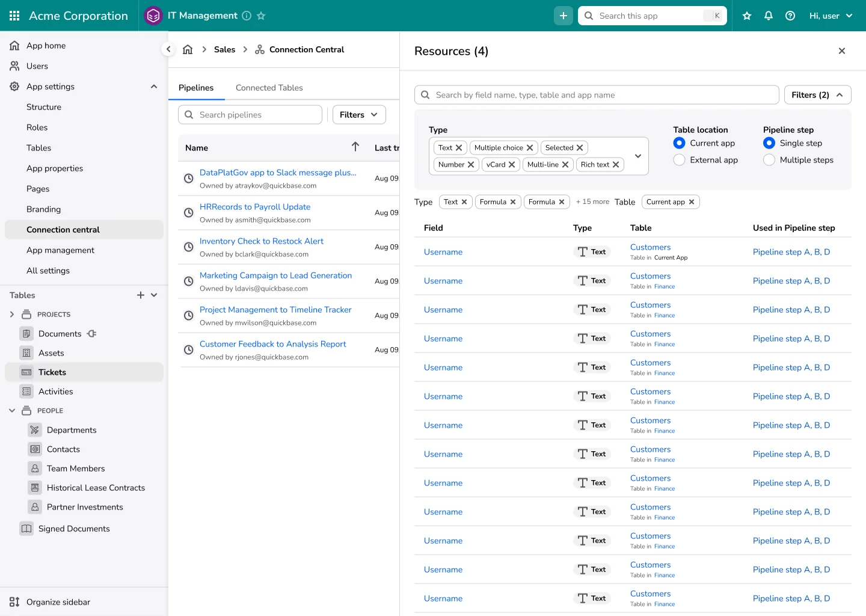The height and width of the screenshot is (616, 866).
Task: Remove Multiple choice type chip
Action: point(530,147)
